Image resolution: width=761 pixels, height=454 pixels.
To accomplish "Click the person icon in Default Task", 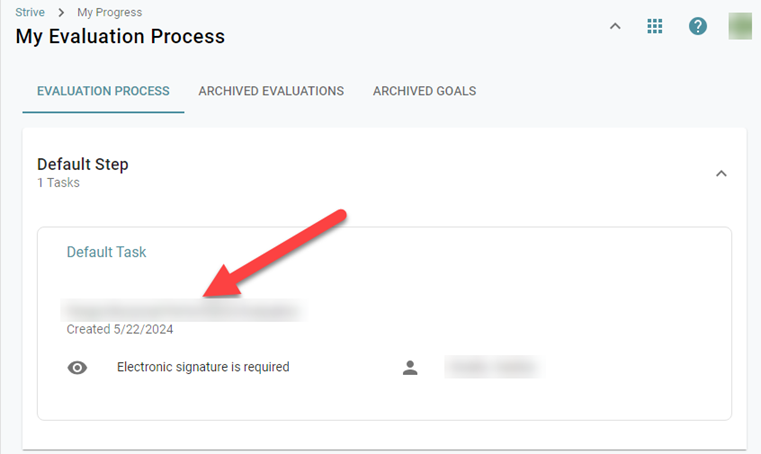I will click(410, 368).
